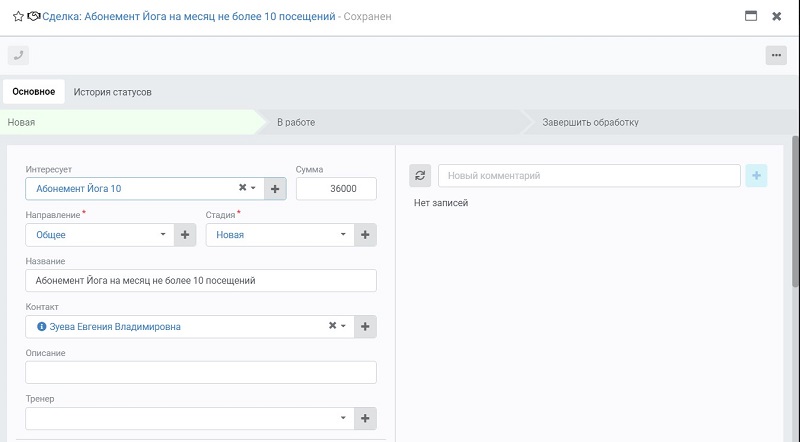Screen dimensions: 800x442
Task: Click the handshake deal icon in title
Action: (34, 16)
